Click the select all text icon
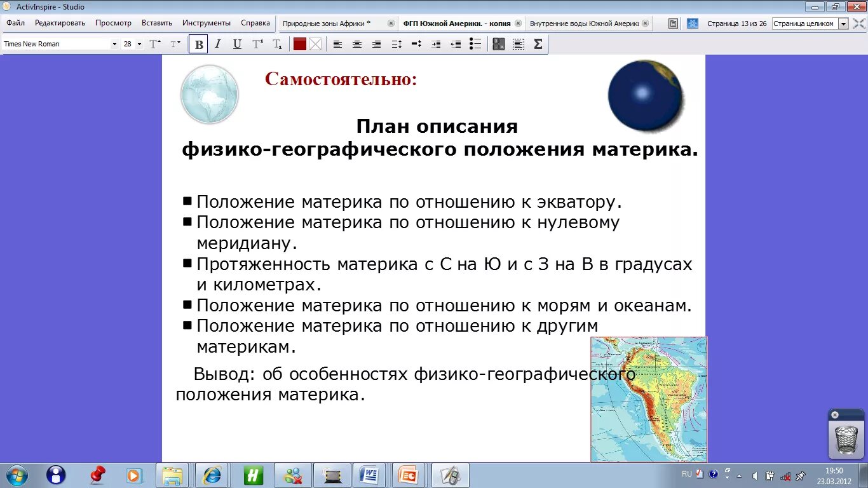868x488 pixels. coord(519,44)
